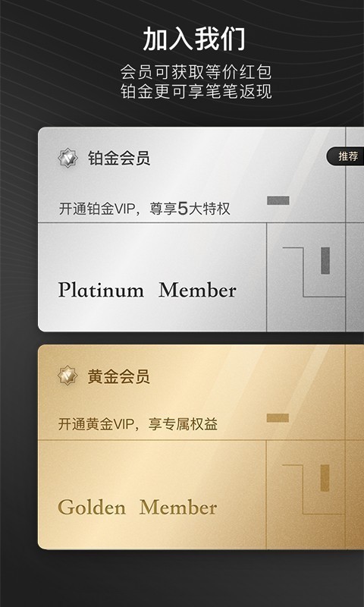Click small gold dash on golden card
Viewport: 364px width, 607px height.
click(x=278, y=418)
